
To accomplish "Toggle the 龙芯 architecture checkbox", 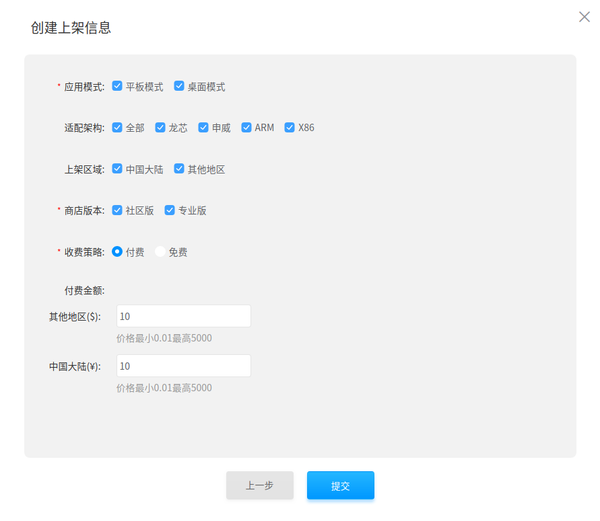I will 160,127.
